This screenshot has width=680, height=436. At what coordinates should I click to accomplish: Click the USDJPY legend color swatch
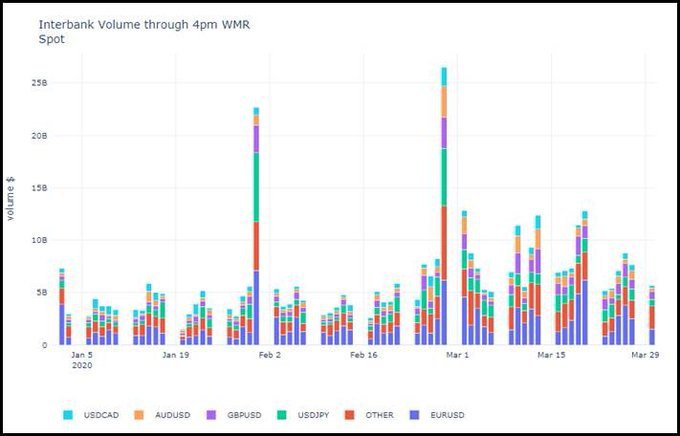click(281, 415)
